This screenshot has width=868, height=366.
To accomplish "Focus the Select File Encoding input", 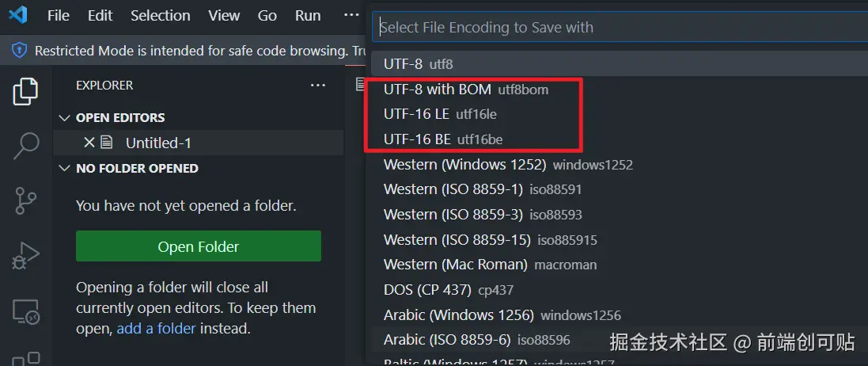I will point(617,27).
